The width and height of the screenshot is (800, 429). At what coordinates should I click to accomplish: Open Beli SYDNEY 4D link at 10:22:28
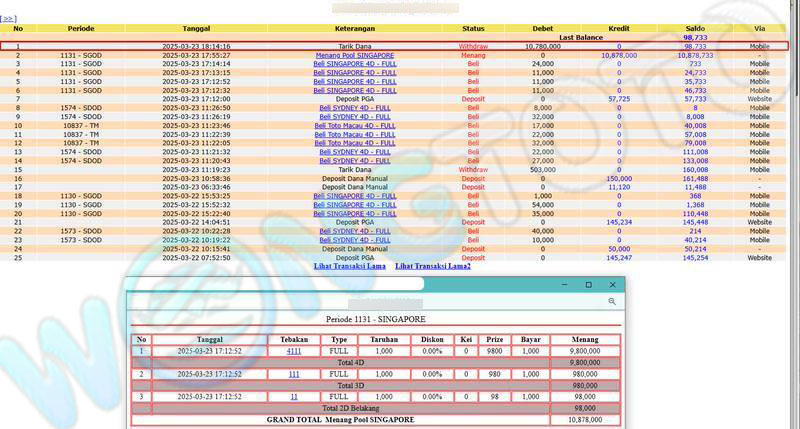click(355, 231)
